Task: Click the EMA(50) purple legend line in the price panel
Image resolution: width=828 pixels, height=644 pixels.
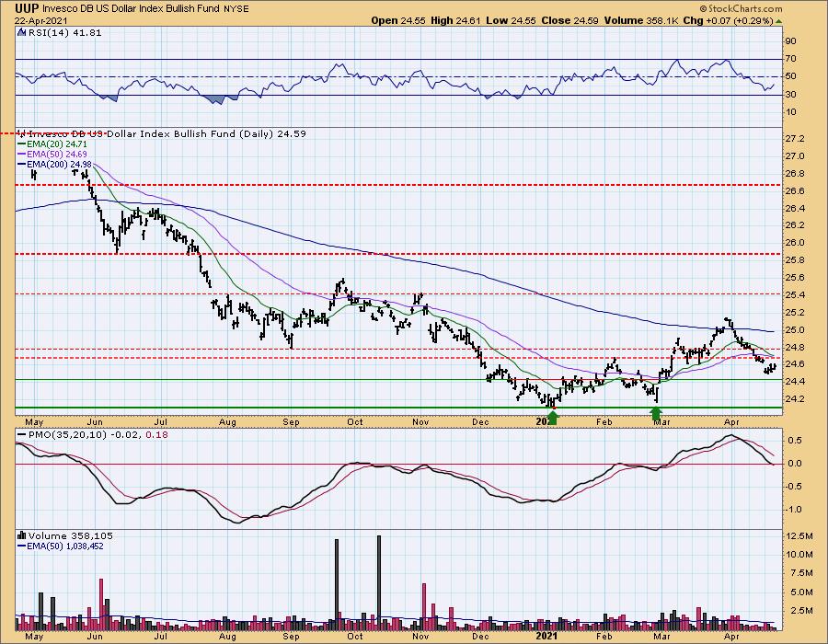Action: pos(22,154)
